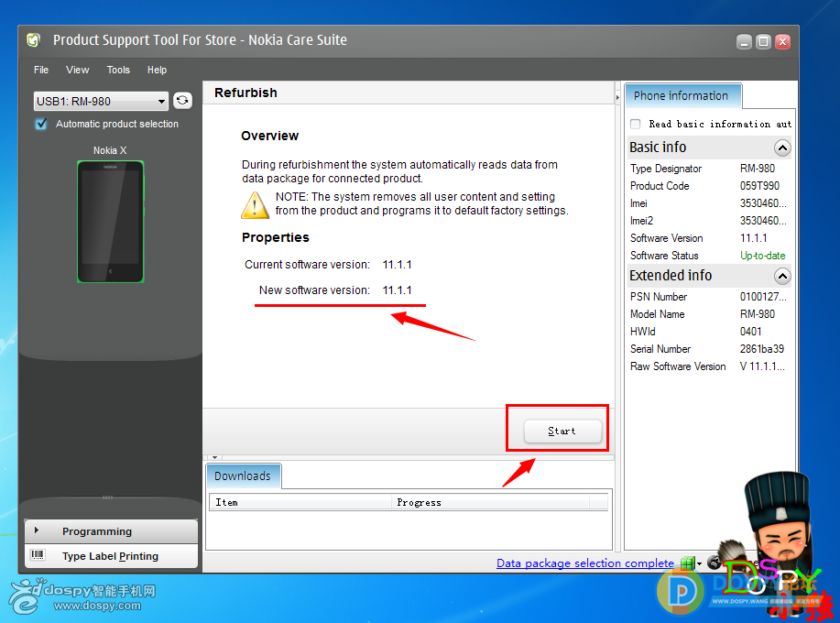Click the Type Designator RM-980 value

tap(758, 169)
